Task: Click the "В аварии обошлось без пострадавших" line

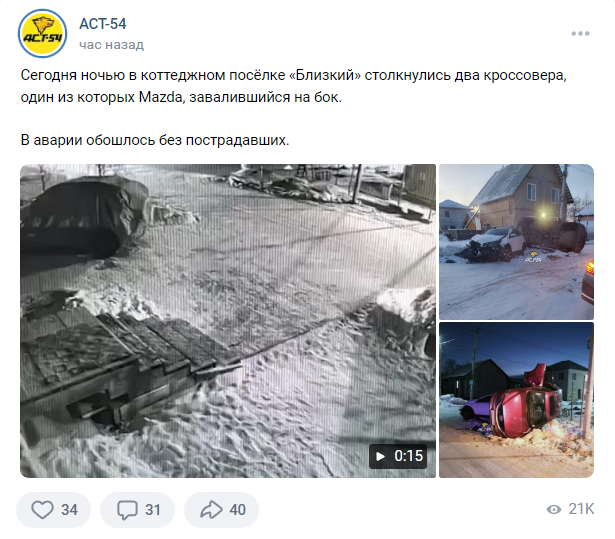Action: (155, 140)
